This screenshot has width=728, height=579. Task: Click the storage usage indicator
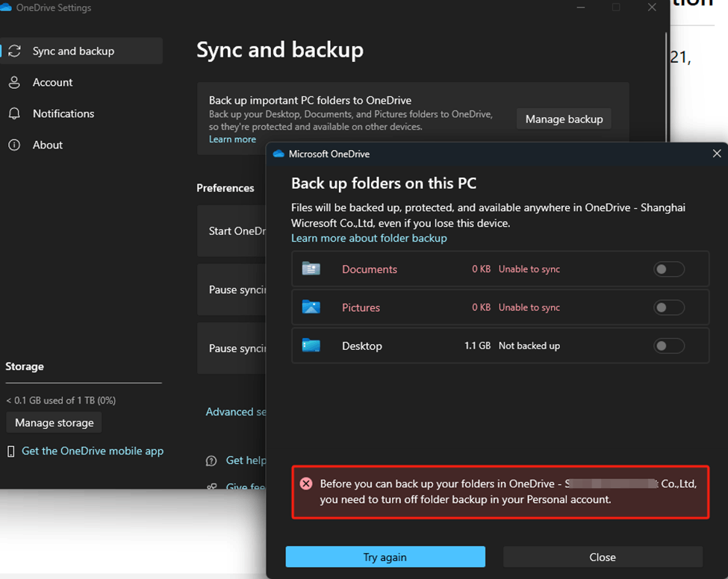pos(60,400)
